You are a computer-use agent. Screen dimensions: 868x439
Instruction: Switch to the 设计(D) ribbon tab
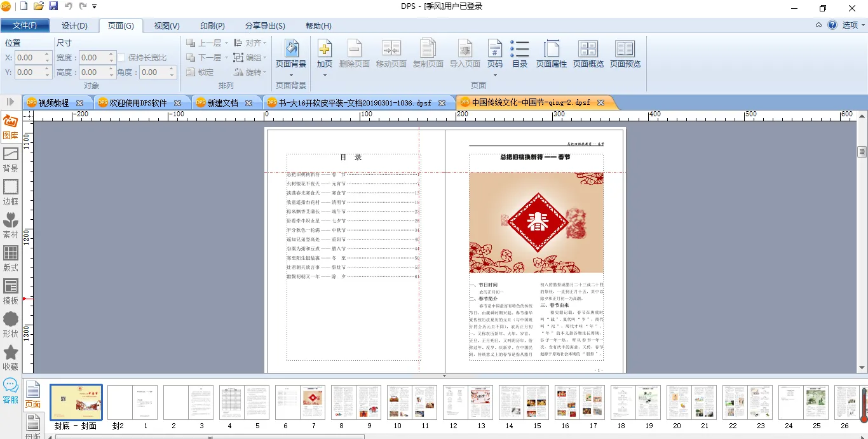click(74, 26)
